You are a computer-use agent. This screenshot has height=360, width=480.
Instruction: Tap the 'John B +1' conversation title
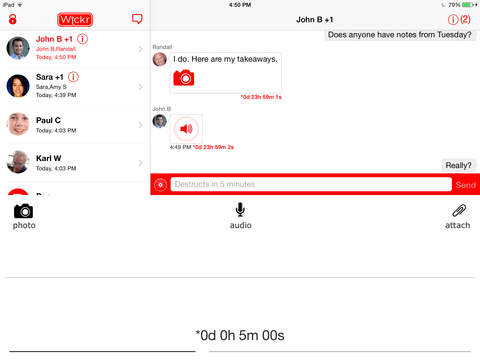[315, 20]
